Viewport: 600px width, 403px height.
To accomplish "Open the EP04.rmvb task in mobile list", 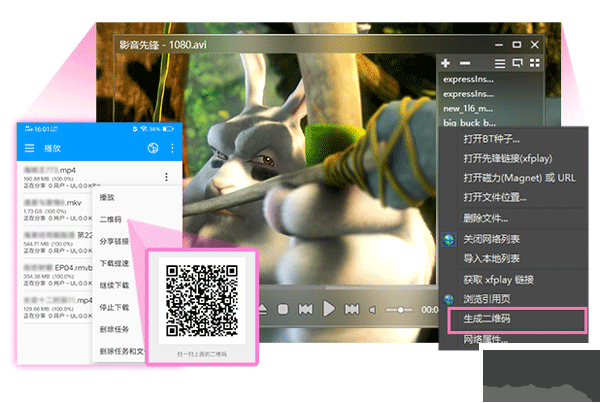I will pyautogui.click(x=57, y=275).
